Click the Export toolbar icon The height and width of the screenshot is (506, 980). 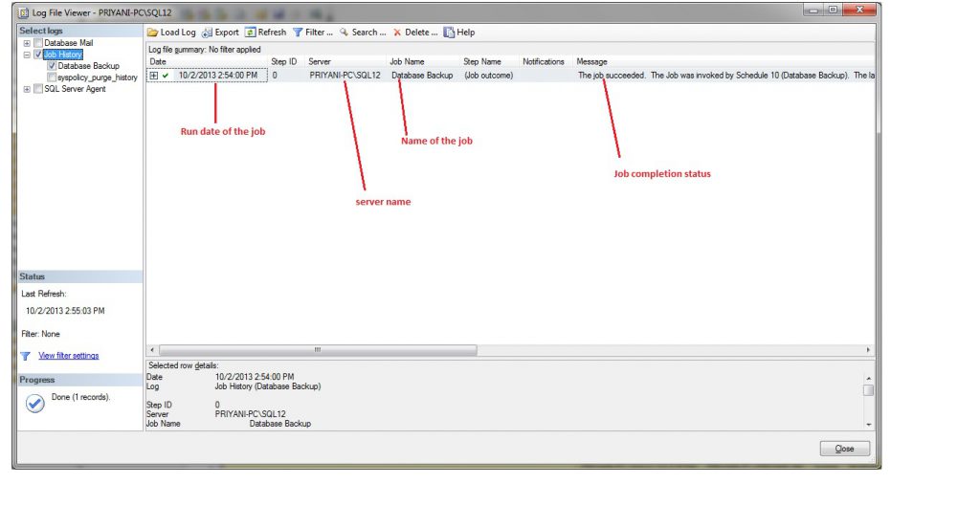(x=207, y=33)
